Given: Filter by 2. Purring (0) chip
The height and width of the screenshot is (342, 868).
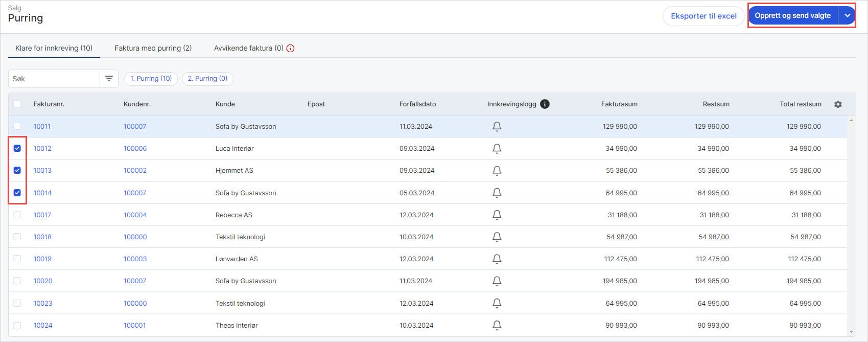Looking at the screenshot, I should [x=207, y=78].
